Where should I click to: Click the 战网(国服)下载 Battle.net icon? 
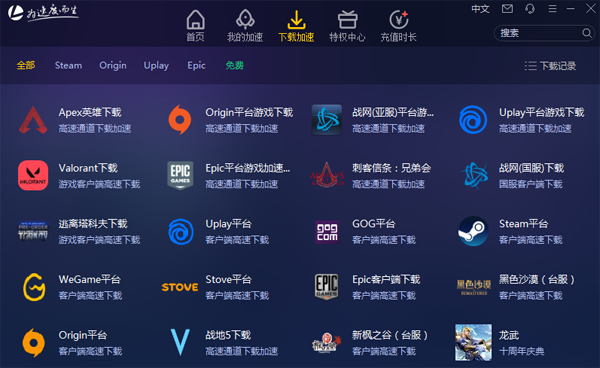click(474, 175)
